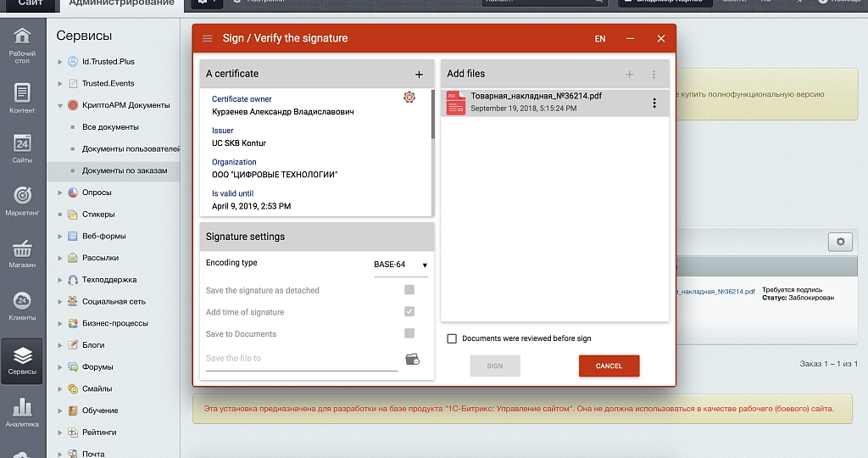The width and height of the screenshot is (868, 458).
Task: Open Маркетинг section in left sidebar
Action: click(x=22, y=200)
